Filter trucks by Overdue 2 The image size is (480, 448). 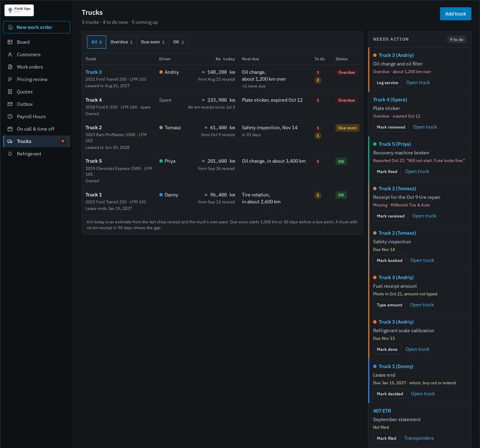coord(121,42)
